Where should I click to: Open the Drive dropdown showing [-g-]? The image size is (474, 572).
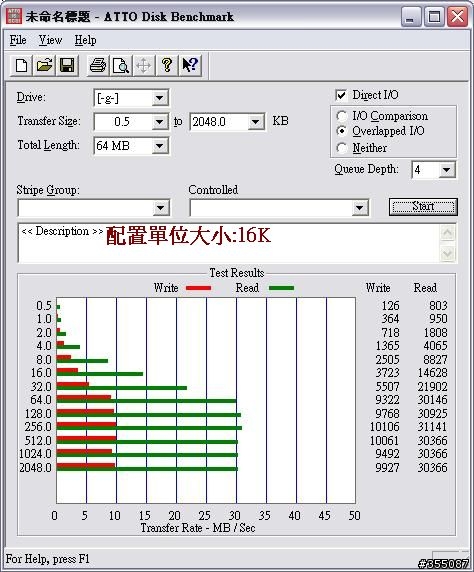(159, 98)
